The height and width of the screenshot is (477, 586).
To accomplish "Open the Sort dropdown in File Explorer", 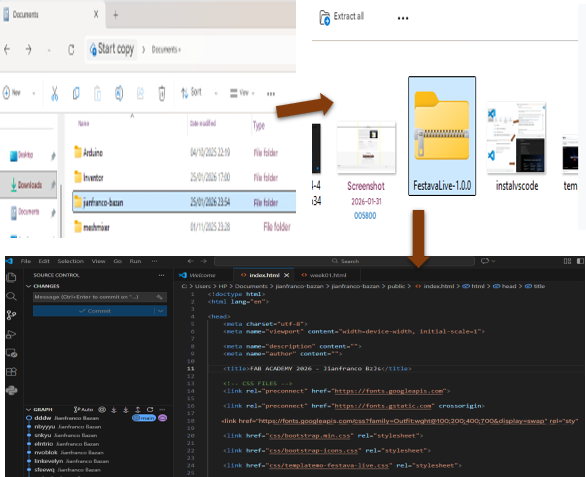I will click(x=199, y=93).
